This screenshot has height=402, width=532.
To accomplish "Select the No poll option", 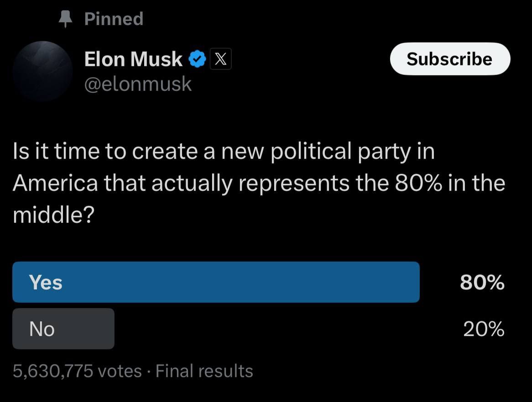I will (63, 329).
